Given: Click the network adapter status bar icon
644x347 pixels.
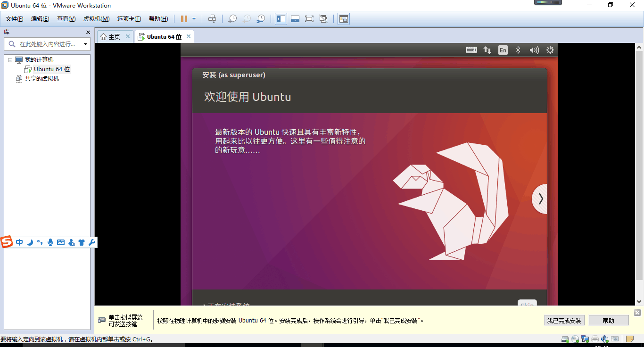Looking at the screenshot, I should point(585,339).
